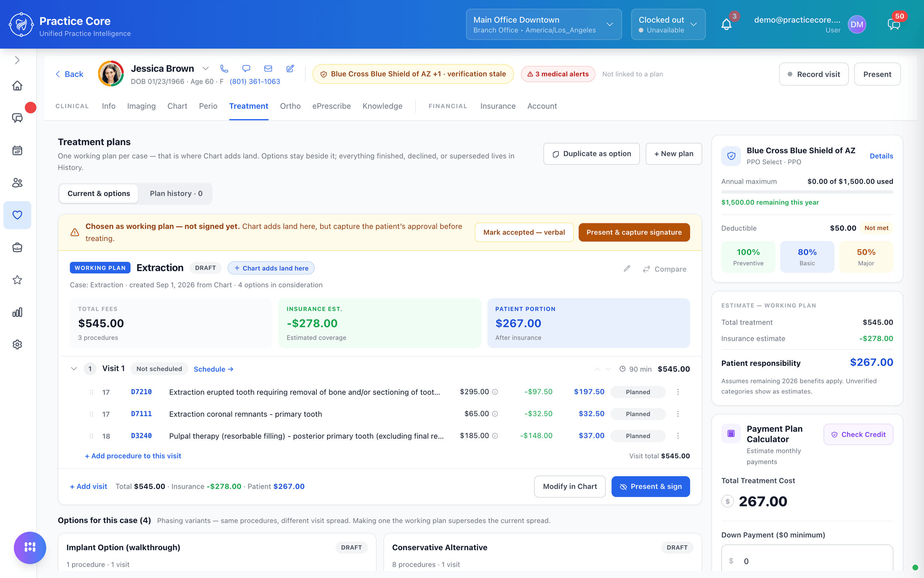The width and height of the screenshot is (924, 578).
Task: Open the settings gear in sidebar
Action: (17, 344)
